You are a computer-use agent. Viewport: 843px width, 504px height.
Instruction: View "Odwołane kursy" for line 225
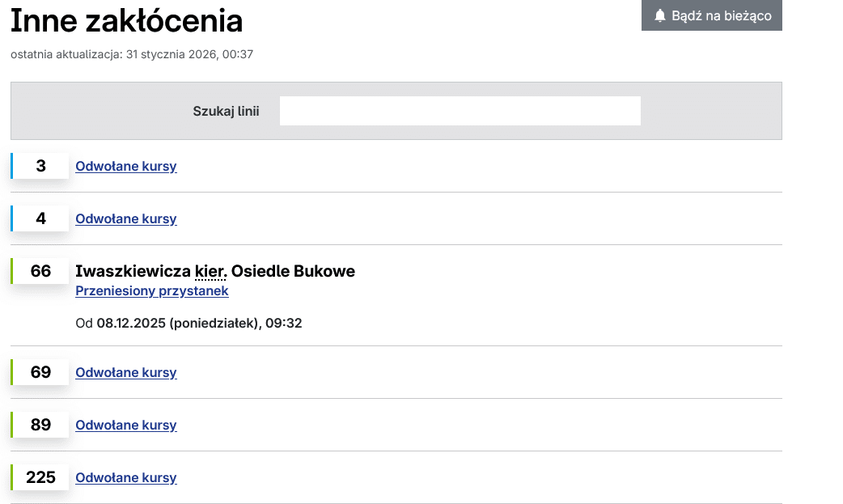(126, 478)
